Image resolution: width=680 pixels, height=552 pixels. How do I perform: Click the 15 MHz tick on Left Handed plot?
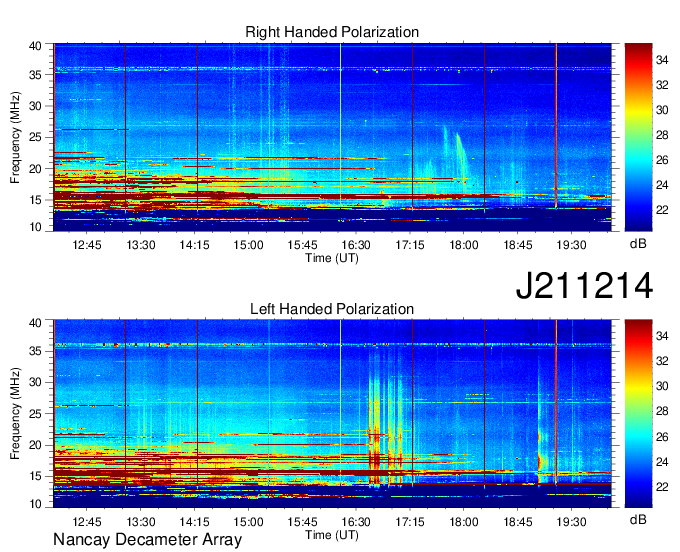click(35, 476)
